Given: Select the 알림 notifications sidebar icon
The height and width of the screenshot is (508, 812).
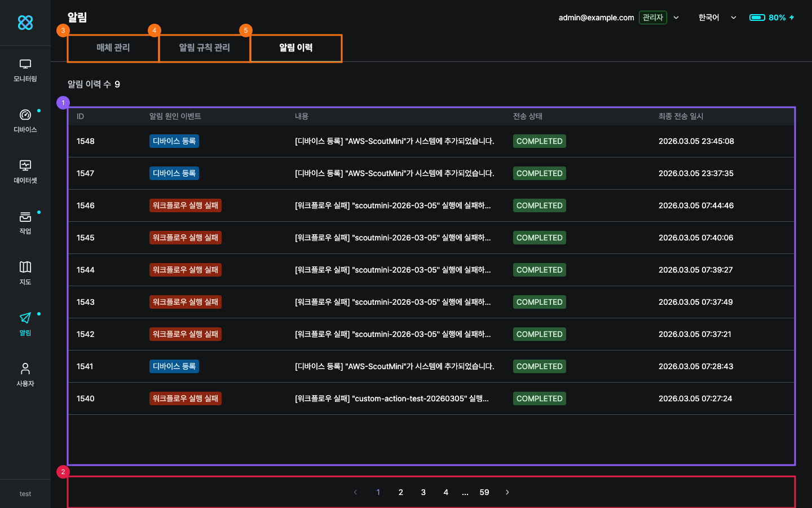Looking at the screenshot, I should (x=25, y=324).
